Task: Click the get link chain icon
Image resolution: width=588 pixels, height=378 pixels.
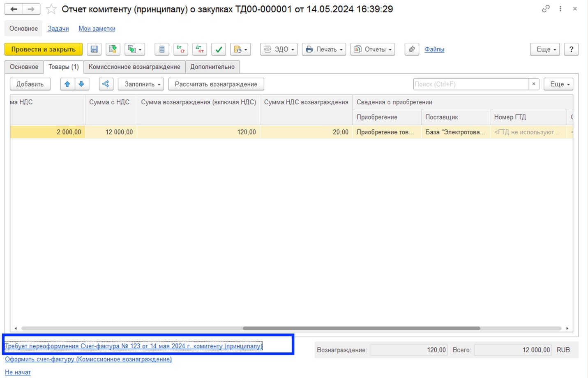Action: click(545, 9)
